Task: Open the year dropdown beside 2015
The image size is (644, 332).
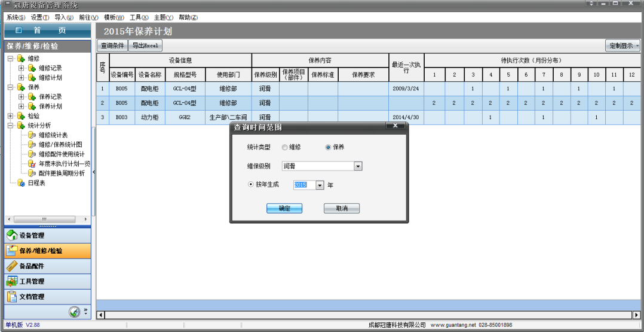Action: coord(320,185)
